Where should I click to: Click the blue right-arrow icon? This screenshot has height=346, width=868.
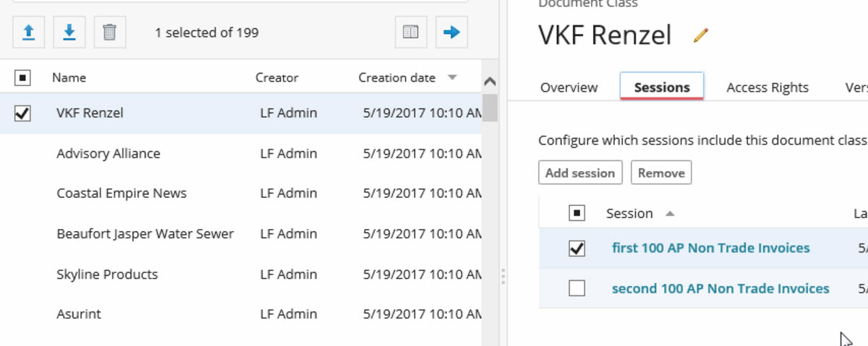point(451,33)
